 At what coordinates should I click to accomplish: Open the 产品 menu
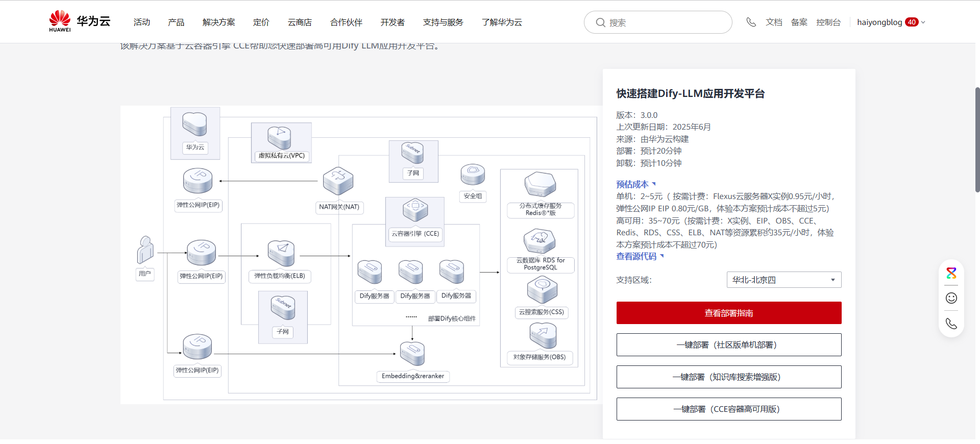pyautogui.click(x=176, y=22)
